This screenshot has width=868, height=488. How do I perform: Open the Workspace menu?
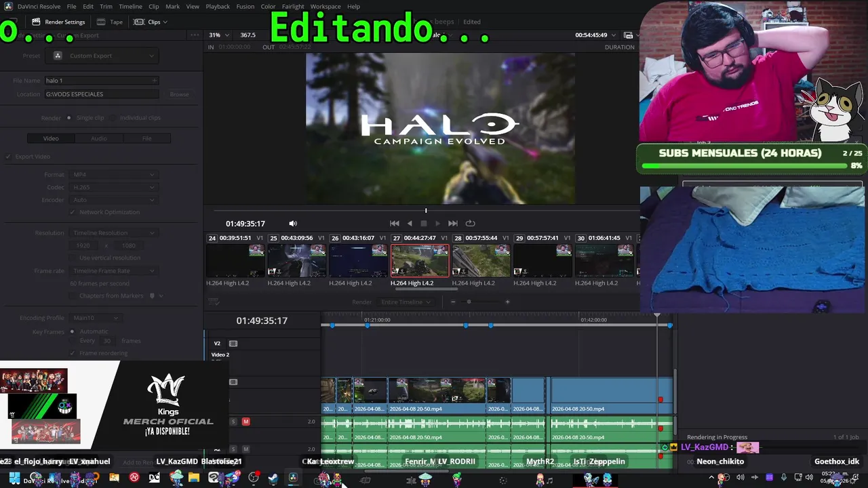pyautogui.click(x=325, y=6)
